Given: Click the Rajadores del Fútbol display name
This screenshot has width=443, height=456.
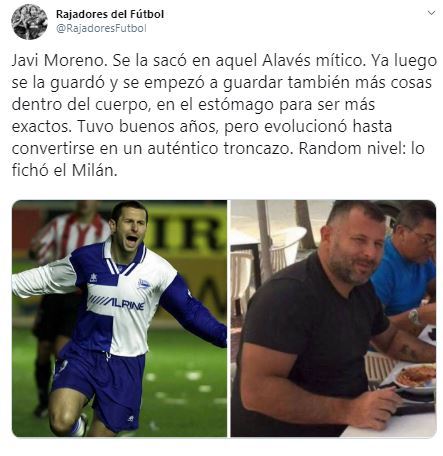Looking at the screenshot, I should [x=110, y=14].
